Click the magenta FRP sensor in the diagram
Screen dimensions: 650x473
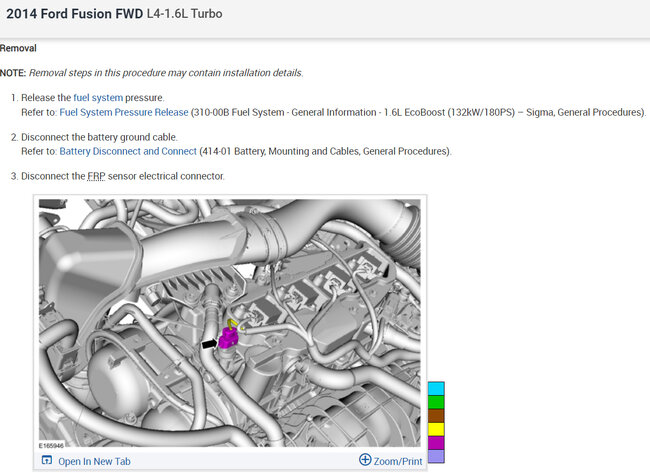(x=228, y=339)
